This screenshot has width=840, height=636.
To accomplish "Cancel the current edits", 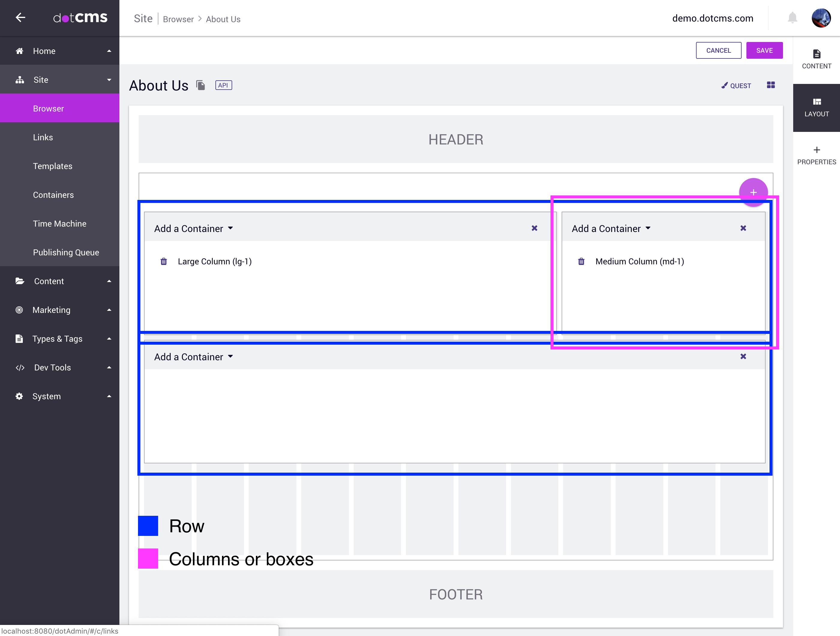I will 718,50.
